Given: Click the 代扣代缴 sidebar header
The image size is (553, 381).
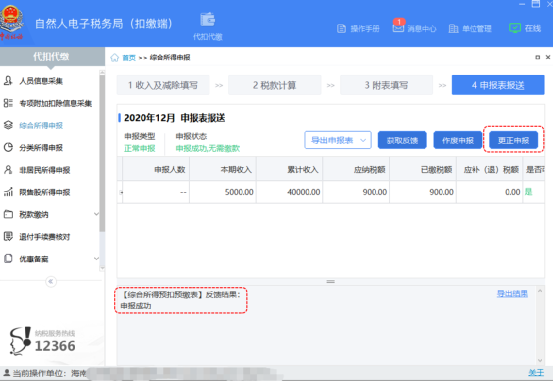Looking at the screenshot, I should (52, 56).
